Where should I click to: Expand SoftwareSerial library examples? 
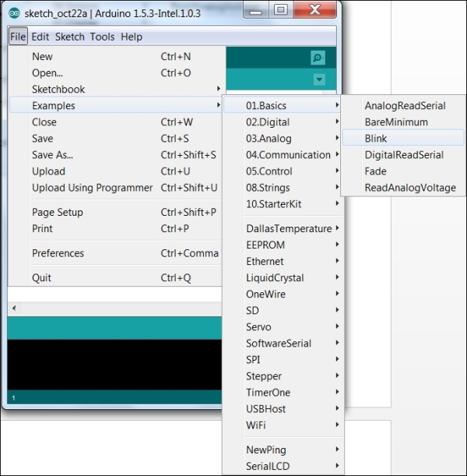coord(283,344)
